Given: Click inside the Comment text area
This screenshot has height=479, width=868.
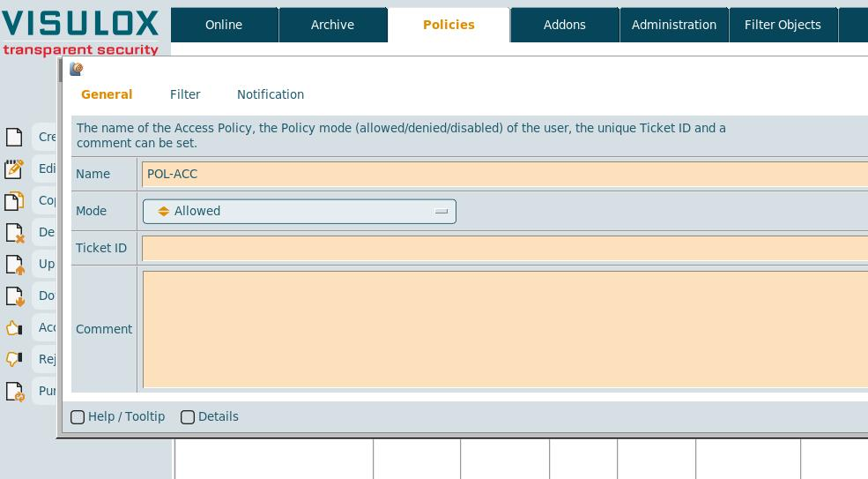Looking at the screenshot, I should [x=504, y=329].
